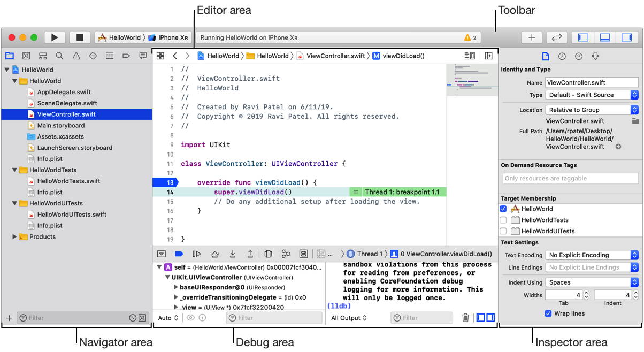Open the Report navigator speech bubble icon
Image resolution: width=644 pixels, height=352 pixels.
coord(143,56)
